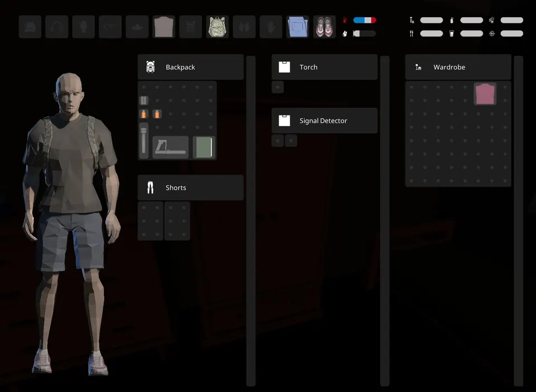536x392 pixels.
Task: Click the scrollbar beside the Backpack column
Action: [x=251, y=221]
